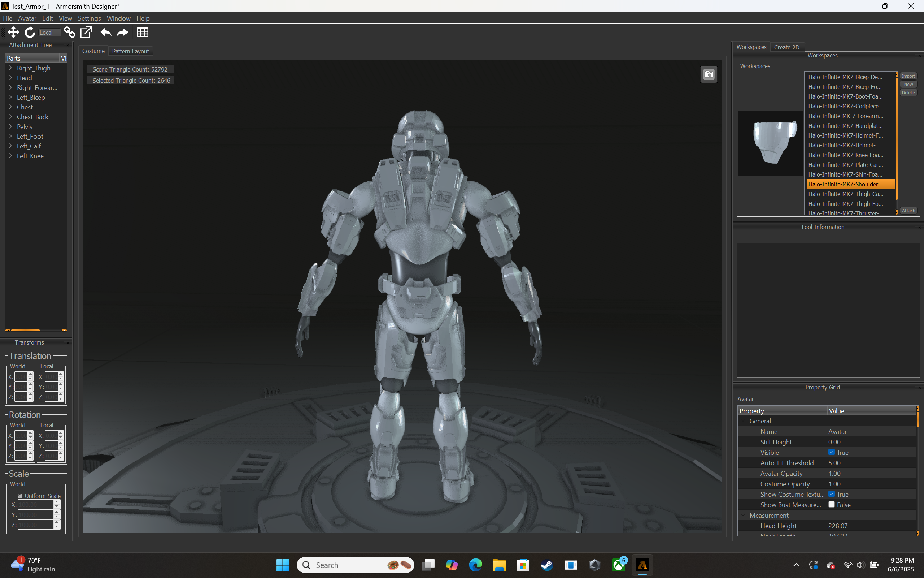Open Xbox app from the taskbar

[x=619, y=565]
